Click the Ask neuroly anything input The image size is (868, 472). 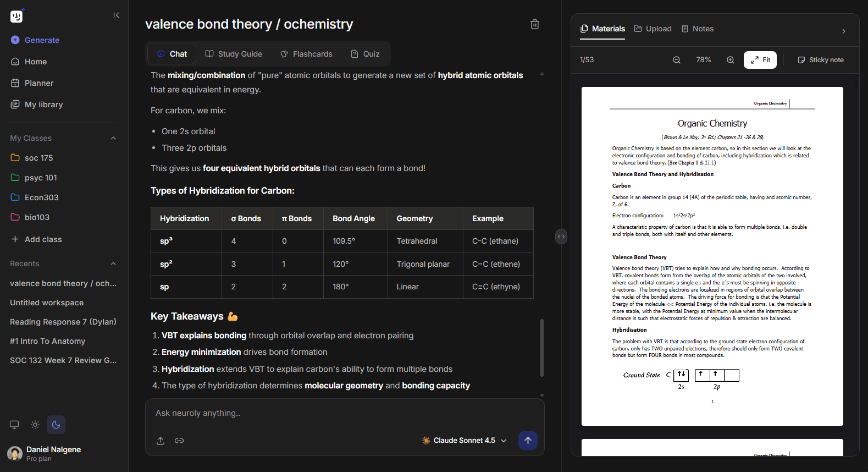point(345,413)
